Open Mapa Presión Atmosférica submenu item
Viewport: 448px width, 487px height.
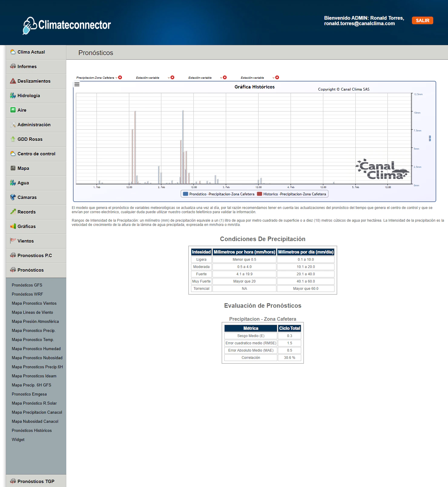[35, 321]
